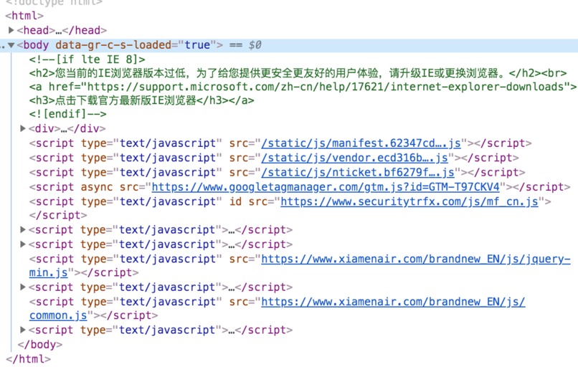The height and width of the screenshot is (392, 578).
Task: Select the data-gr-c-s-loaded attribute name
Action: (x=113, y=45)
